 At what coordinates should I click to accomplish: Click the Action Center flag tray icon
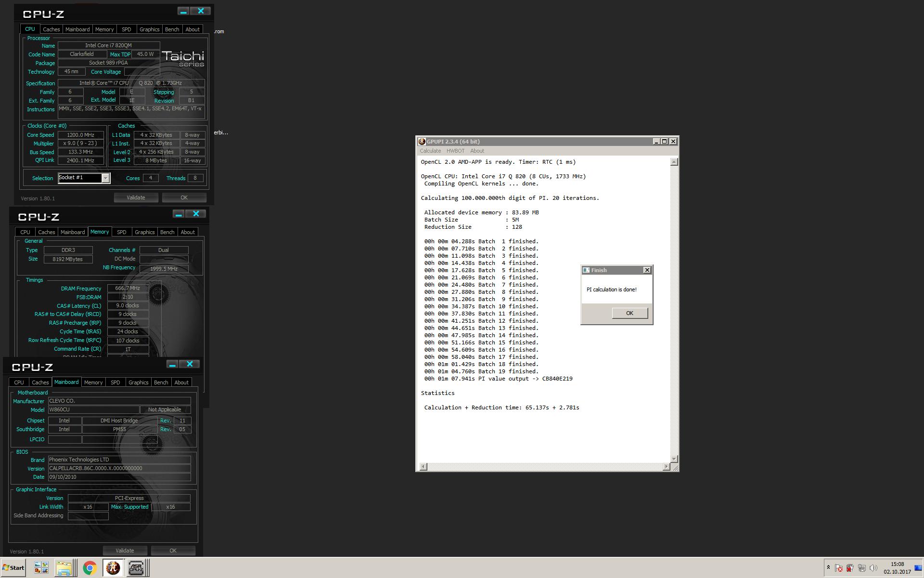(x=838, y=568)
